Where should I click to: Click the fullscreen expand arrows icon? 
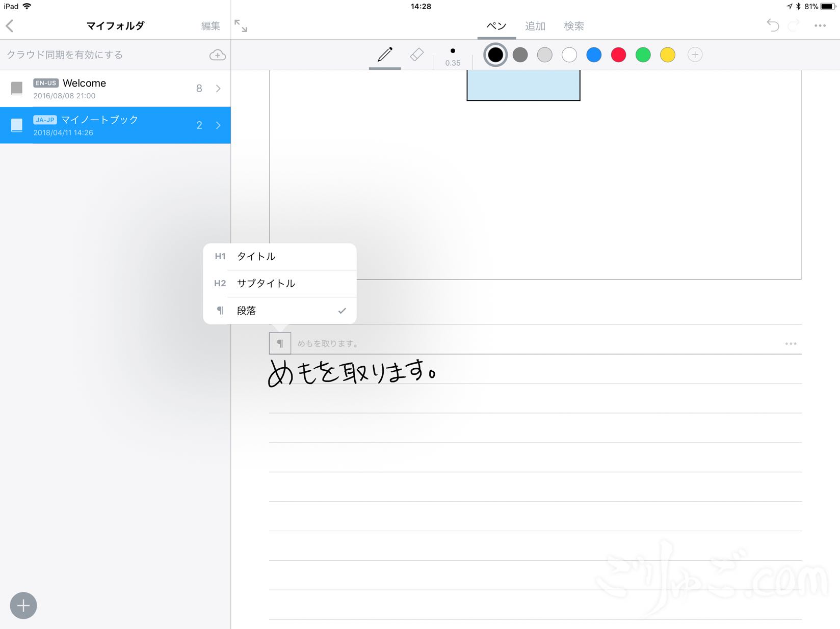click(241, 25)
